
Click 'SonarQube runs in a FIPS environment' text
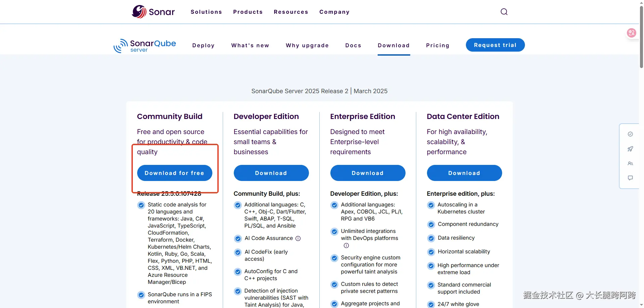pyautogui.click(x=180, y=298)
